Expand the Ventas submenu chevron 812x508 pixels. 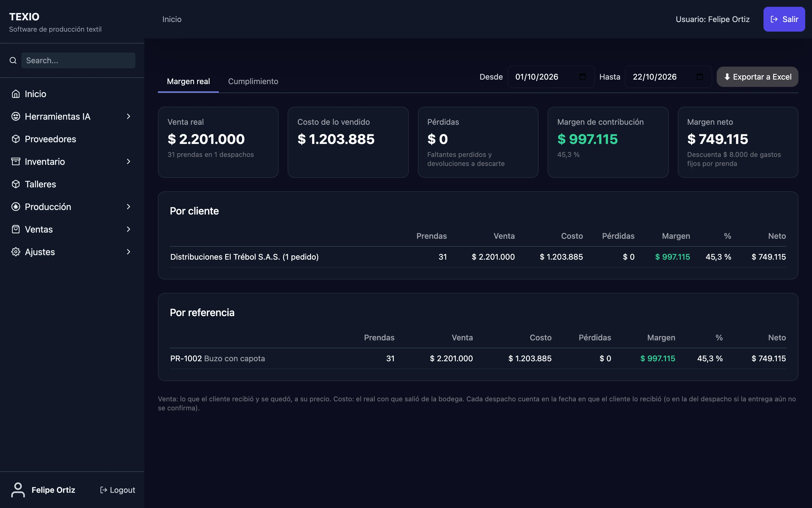129,229
